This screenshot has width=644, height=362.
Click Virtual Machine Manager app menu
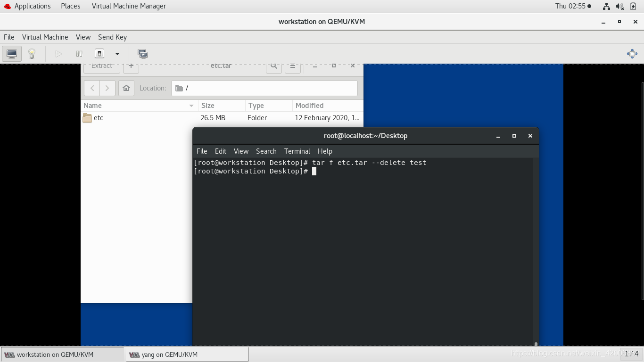click(x=129, y=6)
